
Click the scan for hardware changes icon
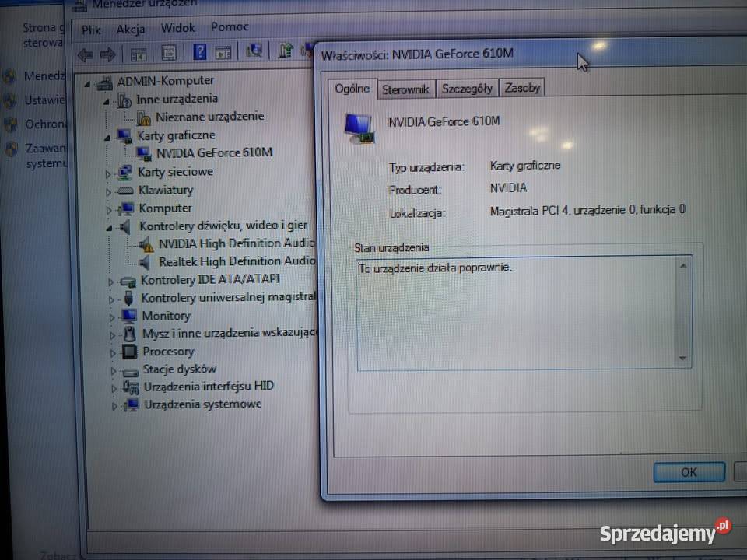click(254, 54)
